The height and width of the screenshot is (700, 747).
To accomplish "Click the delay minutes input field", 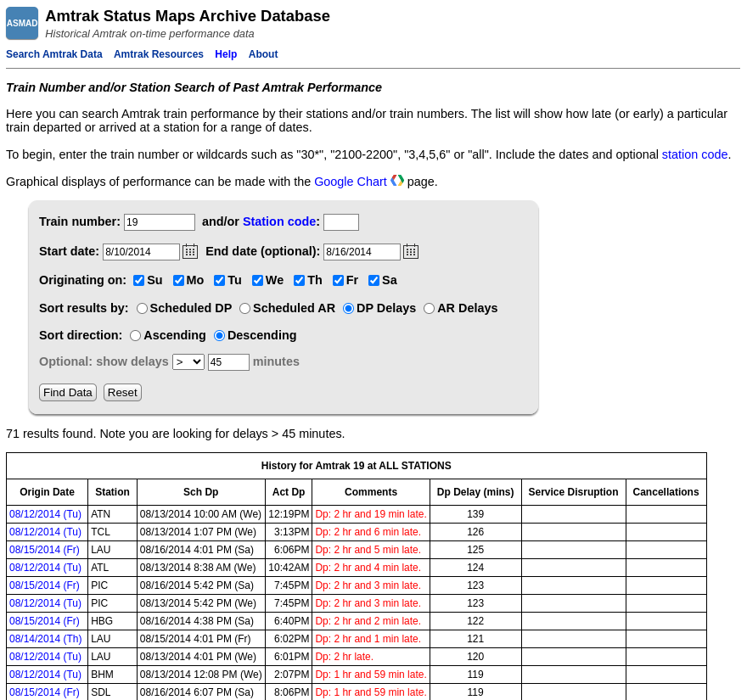I will pos(228,362).
